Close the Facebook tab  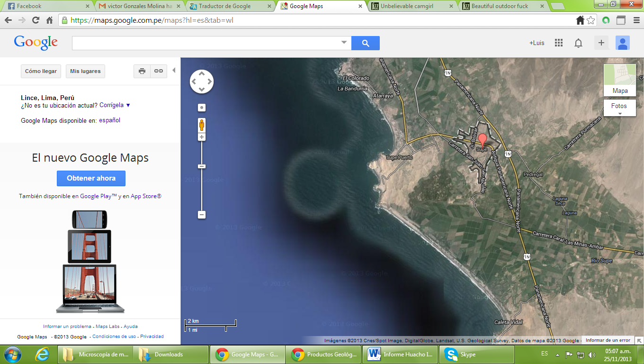(x=87, y=6)
